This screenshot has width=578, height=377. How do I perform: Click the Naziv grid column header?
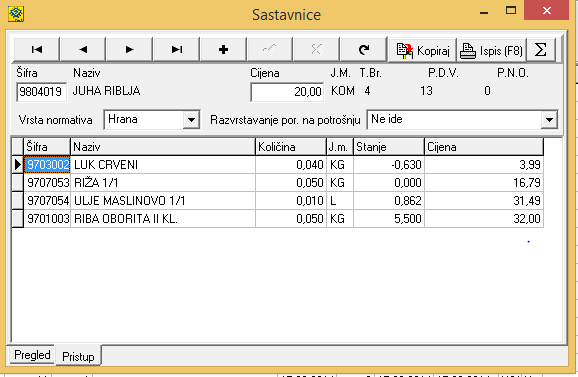click(163, 147)
